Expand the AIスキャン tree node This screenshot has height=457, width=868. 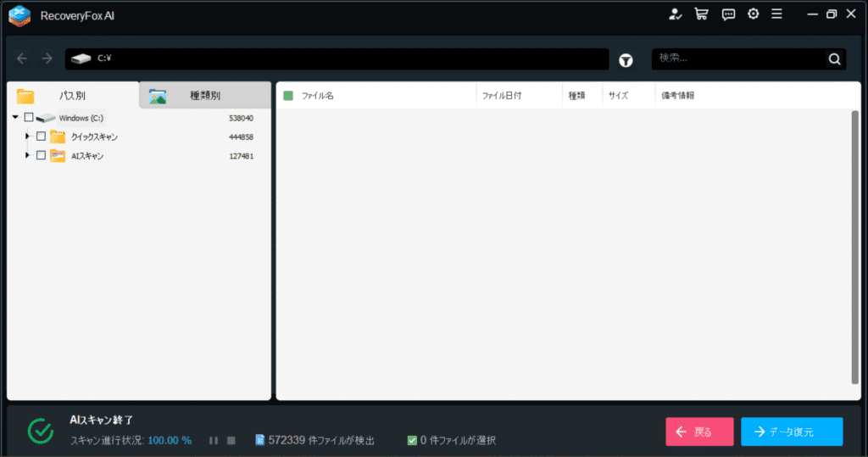(x=27, y=156)
